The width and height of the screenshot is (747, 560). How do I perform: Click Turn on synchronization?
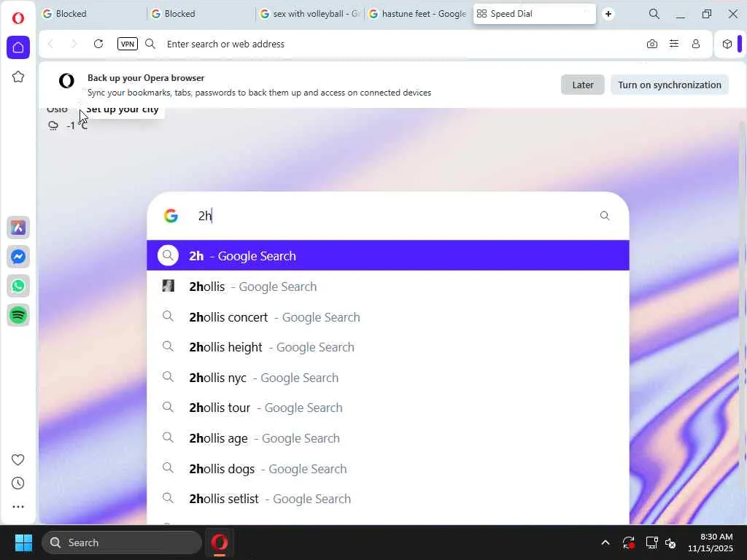[x=670, y=85]
